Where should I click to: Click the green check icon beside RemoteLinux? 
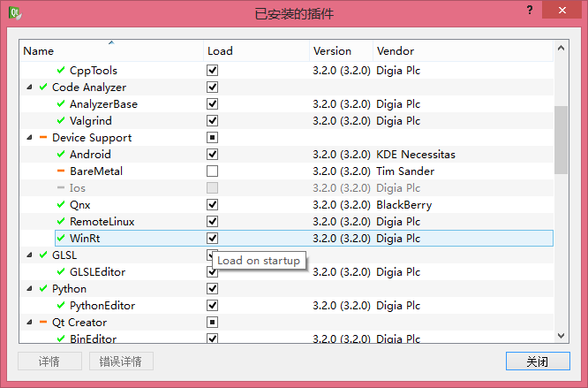click(61, 221)
